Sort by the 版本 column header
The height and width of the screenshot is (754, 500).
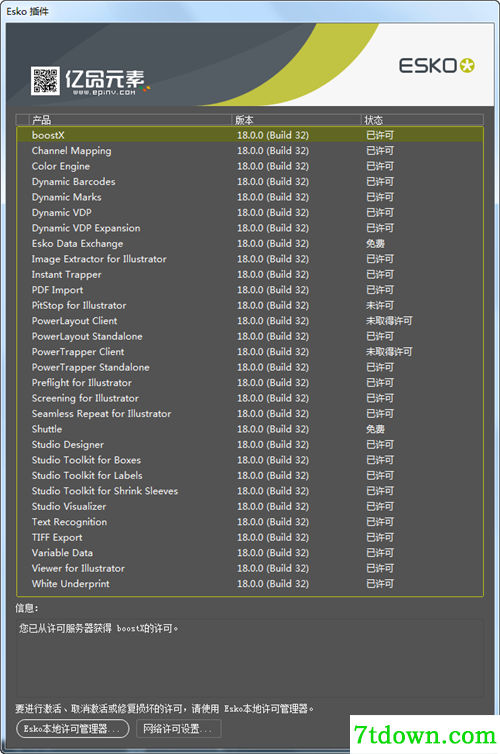tap(296, 120)
